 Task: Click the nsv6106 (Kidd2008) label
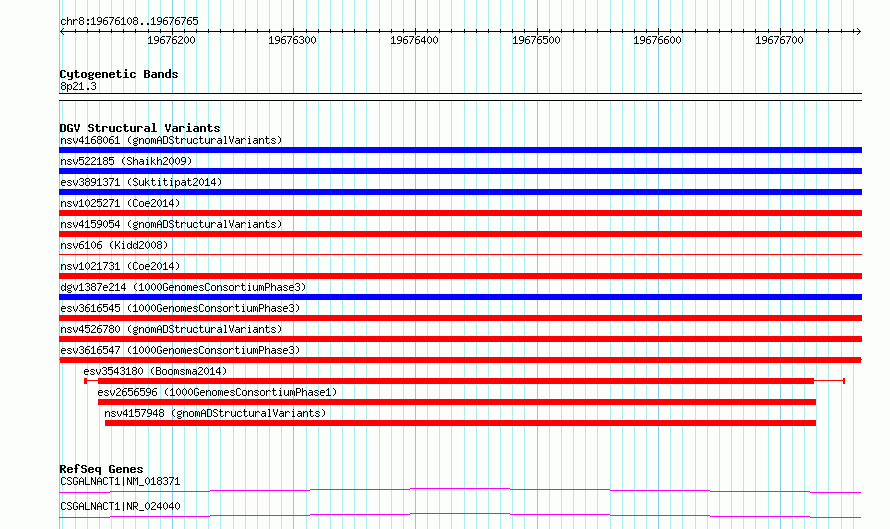pyautogui.click(x=114, y=245)
